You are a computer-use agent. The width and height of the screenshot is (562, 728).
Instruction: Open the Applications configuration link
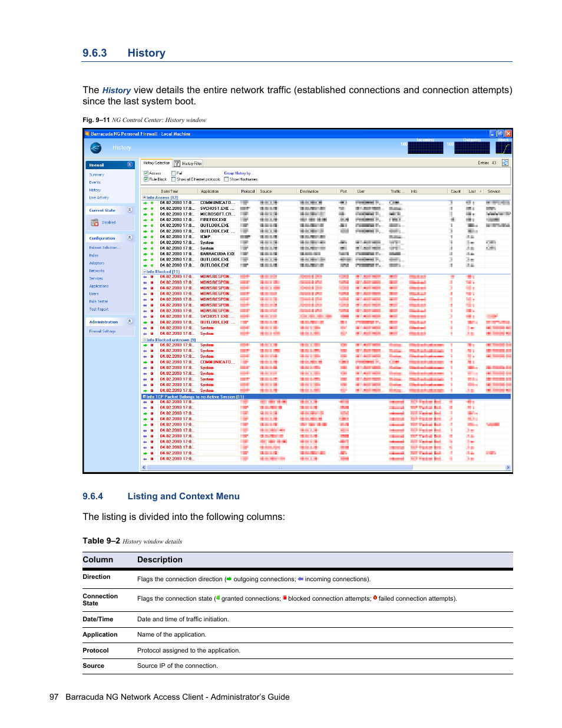[x=99, y=286]
